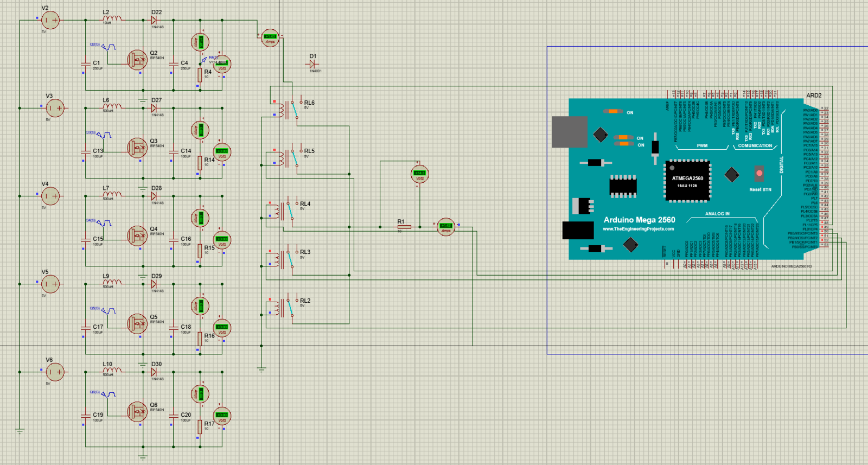Select the ATMEGA2560 chip on the board

pos(687,181)
